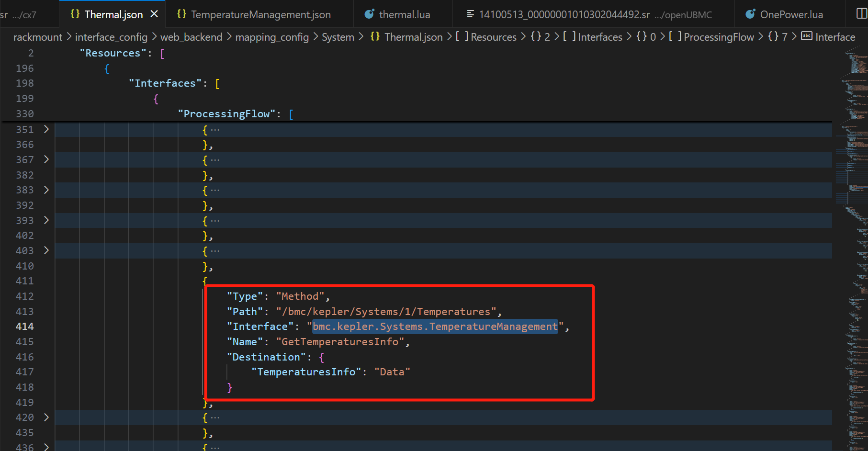Close the Thermal.json tab
868x451 pixels.
[x=154, y=14]
